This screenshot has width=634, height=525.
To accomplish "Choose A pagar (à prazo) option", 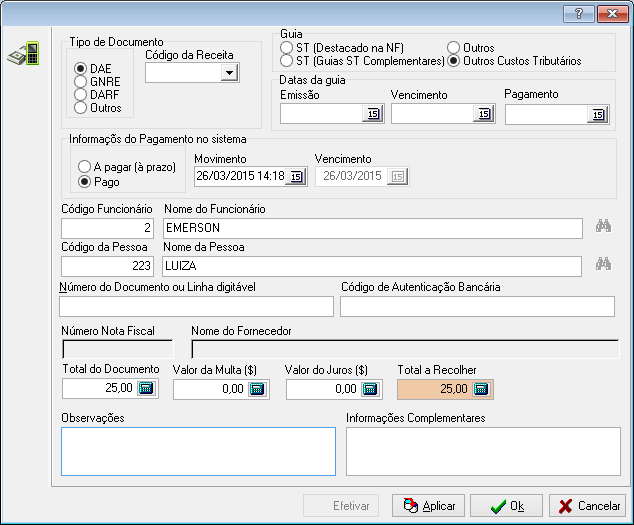I will point(85,168).
